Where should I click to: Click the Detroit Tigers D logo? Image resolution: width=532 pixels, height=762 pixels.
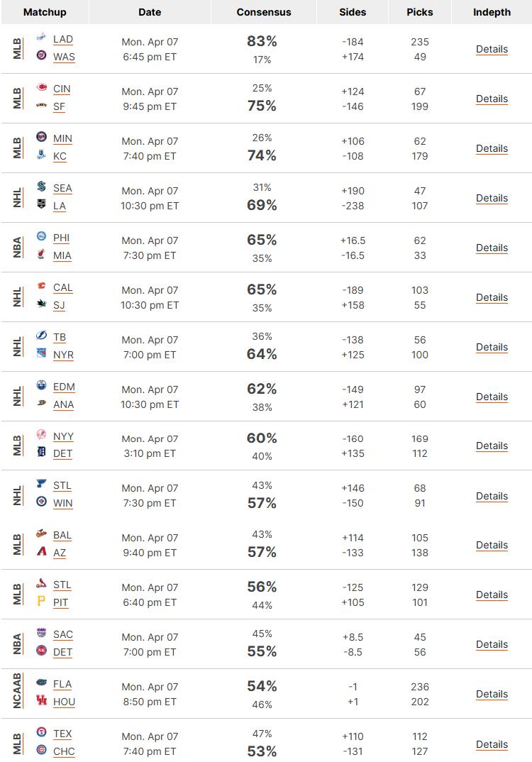42,452
